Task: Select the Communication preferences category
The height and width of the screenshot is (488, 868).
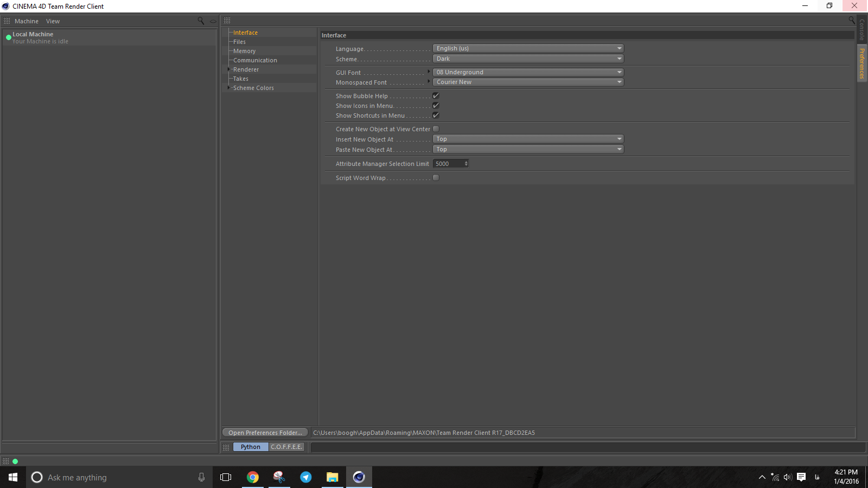Action: pyautogui.click(x=255, y=60)
